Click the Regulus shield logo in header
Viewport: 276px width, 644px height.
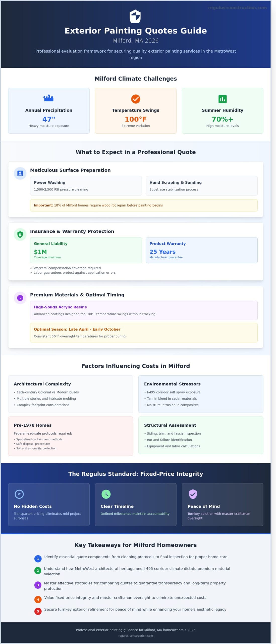(135, 16)
